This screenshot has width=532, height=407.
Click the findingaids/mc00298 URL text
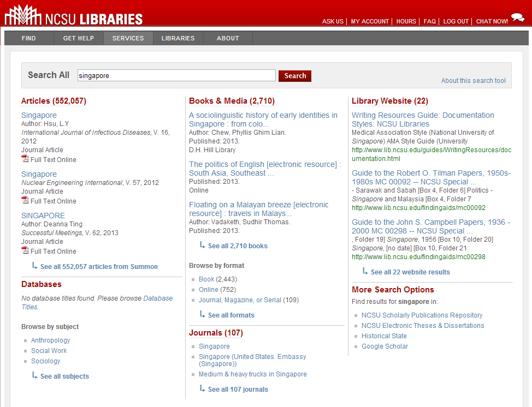[x=418, y=257]
